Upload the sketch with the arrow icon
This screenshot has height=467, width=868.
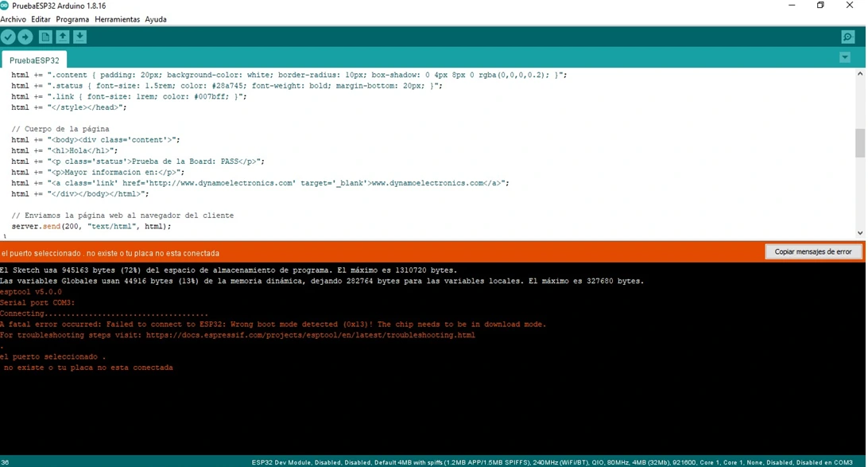[x=25, y=37]
